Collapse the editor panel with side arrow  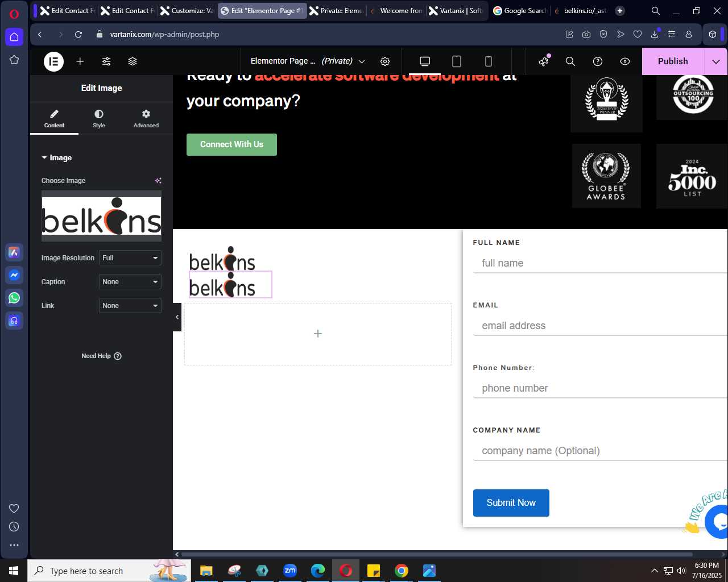click(x=177, y=317)
